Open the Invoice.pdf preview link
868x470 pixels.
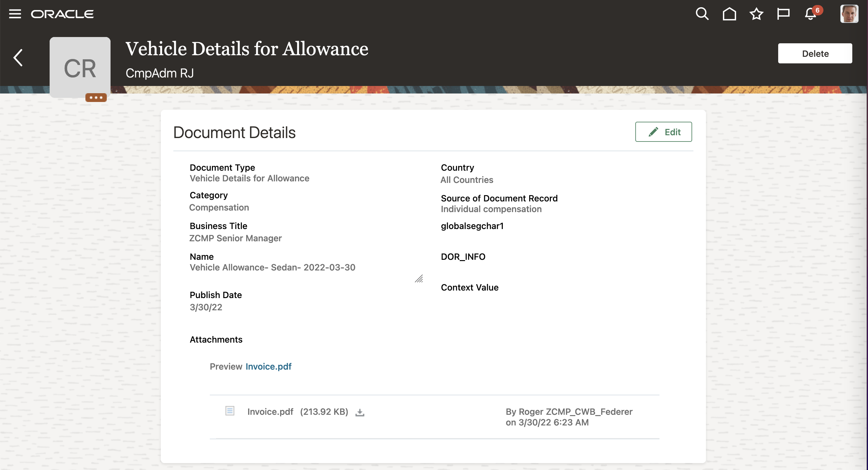pos(268,366)
